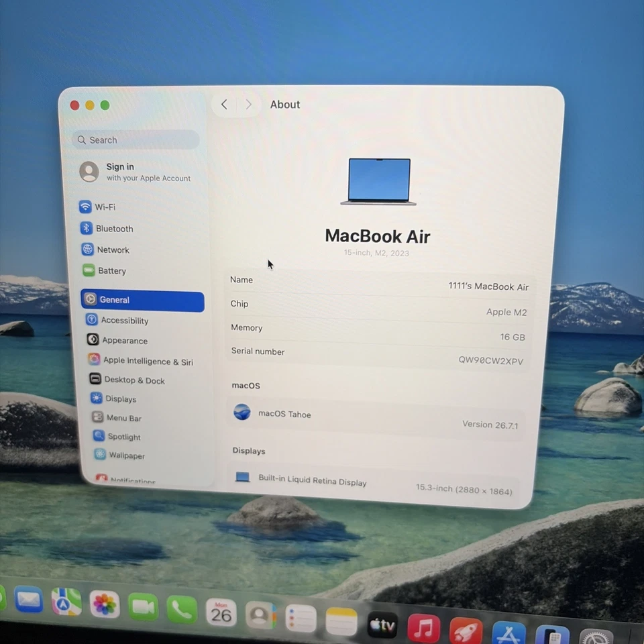
Task: Click the name 1111's MacBook Air
Action: (x=488, y=286)
